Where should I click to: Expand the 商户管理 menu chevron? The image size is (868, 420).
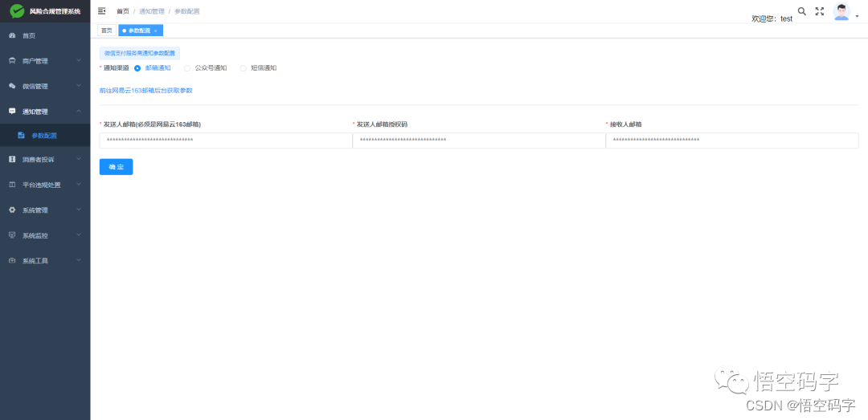click(x=79, y=60)
